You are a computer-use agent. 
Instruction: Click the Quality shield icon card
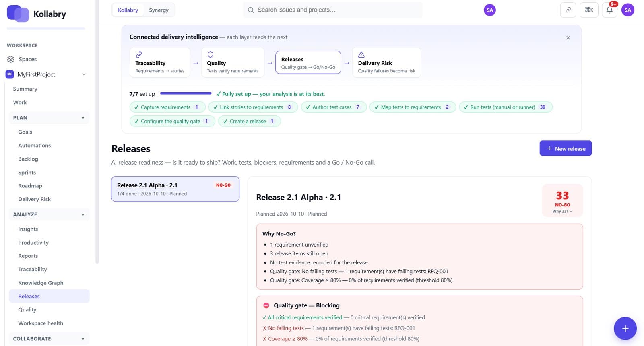pyautogui.click(x=233, y=62)
